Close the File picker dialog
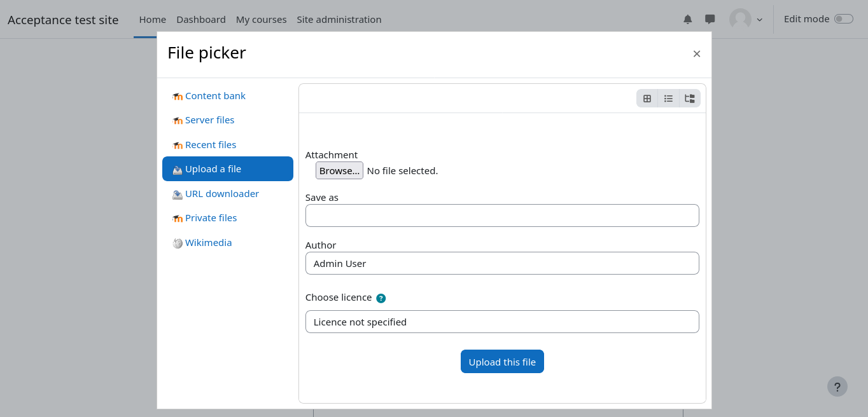Screen dimensions: 868x417 tap(696, 54)
